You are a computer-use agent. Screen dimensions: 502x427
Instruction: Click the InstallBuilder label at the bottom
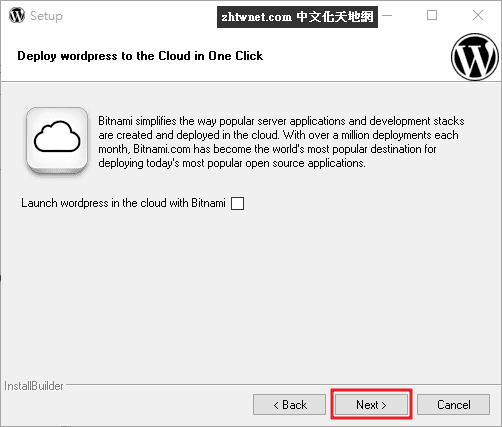(34, 386)
